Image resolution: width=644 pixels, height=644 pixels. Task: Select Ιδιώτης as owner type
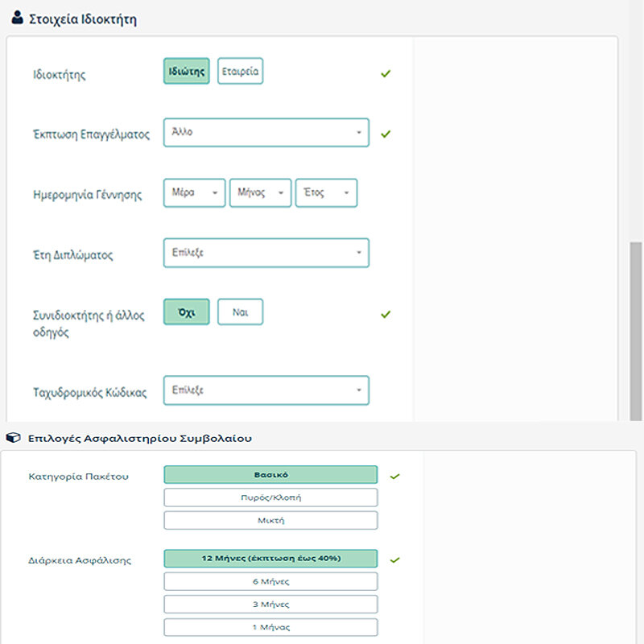(186, 71)
